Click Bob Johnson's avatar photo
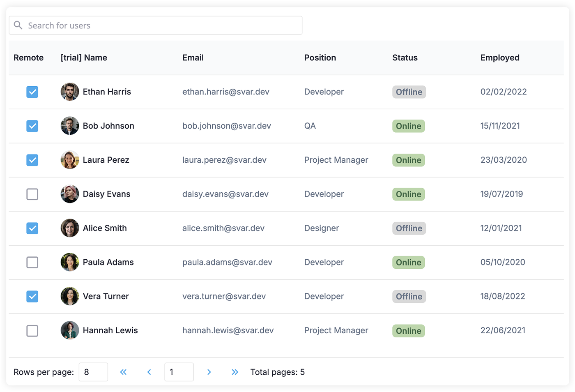The image size is (575, 392). 70,126
